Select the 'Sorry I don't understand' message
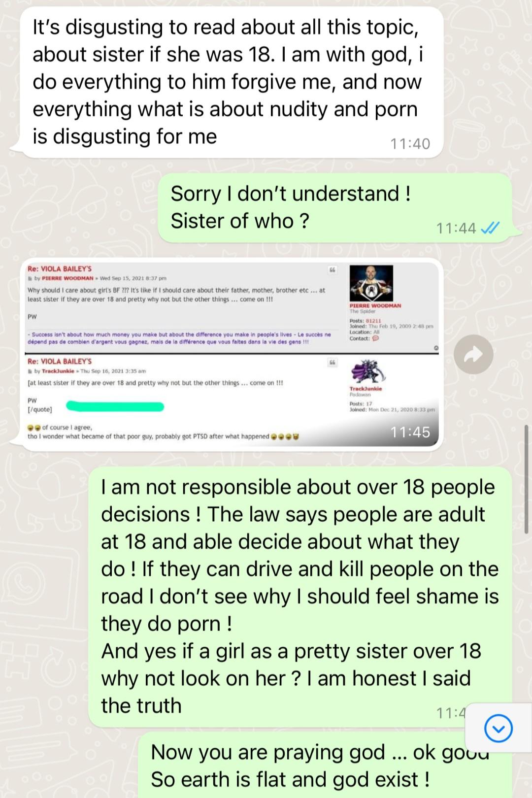Image resolution: width=532 pixels, height=798 pixels. point(335,207)
